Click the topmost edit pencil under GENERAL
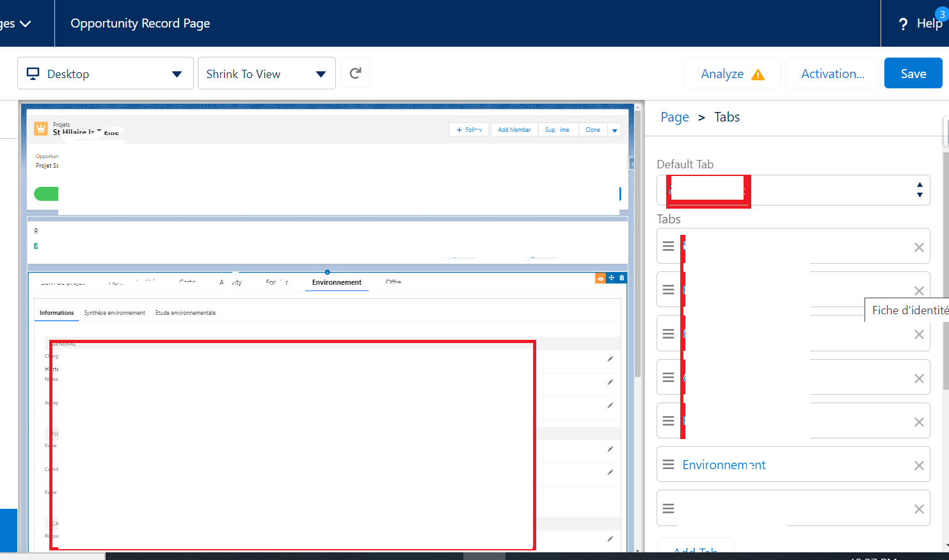The height and width of the screenshot is (560, 949). (610, 359)
